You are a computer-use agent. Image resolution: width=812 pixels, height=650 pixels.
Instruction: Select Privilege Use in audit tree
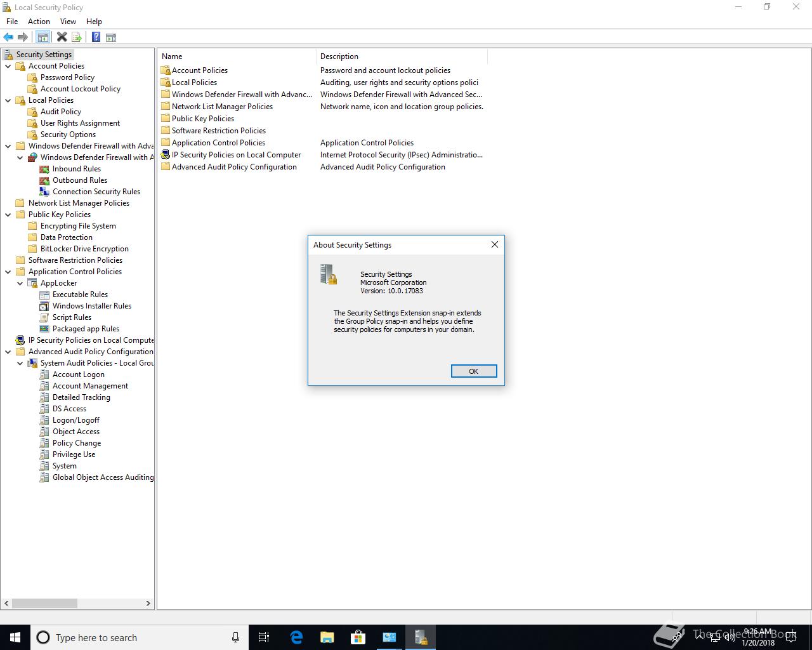74,454
